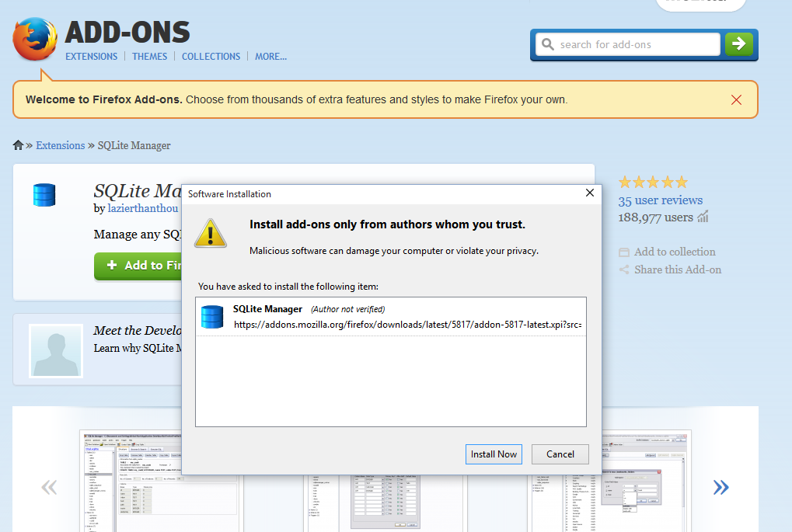Click the five-star rating
Image resolution: width=792 pixels, height=532 pixels.
tap(653, 183)
